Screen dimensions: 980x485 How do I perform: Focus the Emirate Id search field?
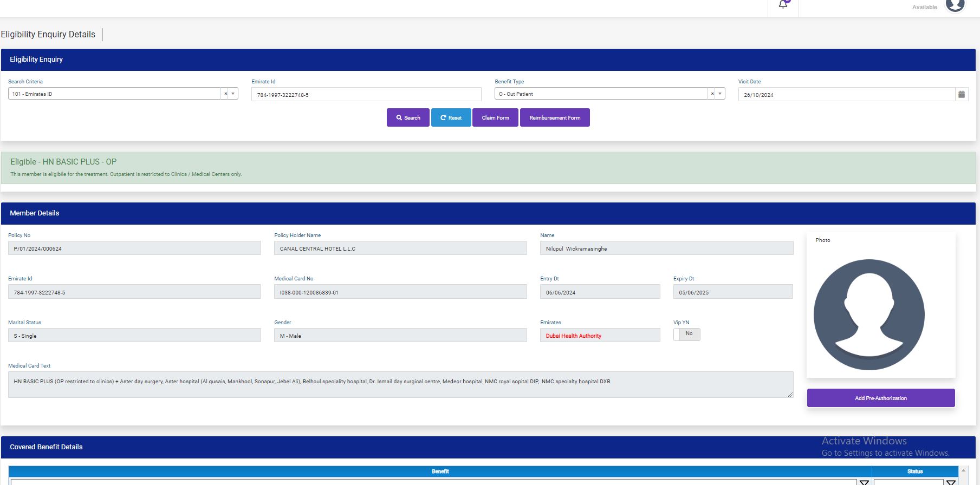(366, 95)
